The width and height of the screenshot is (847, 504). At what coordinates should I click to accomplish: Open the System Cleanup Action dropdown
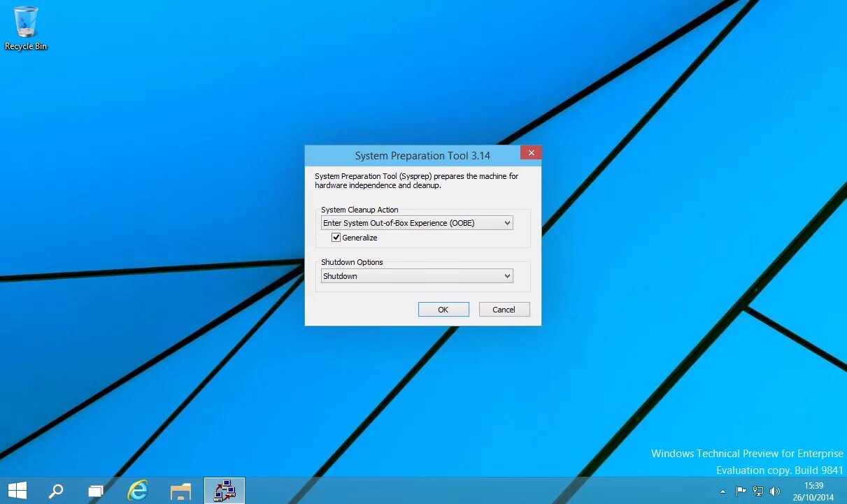coord(417,223)
